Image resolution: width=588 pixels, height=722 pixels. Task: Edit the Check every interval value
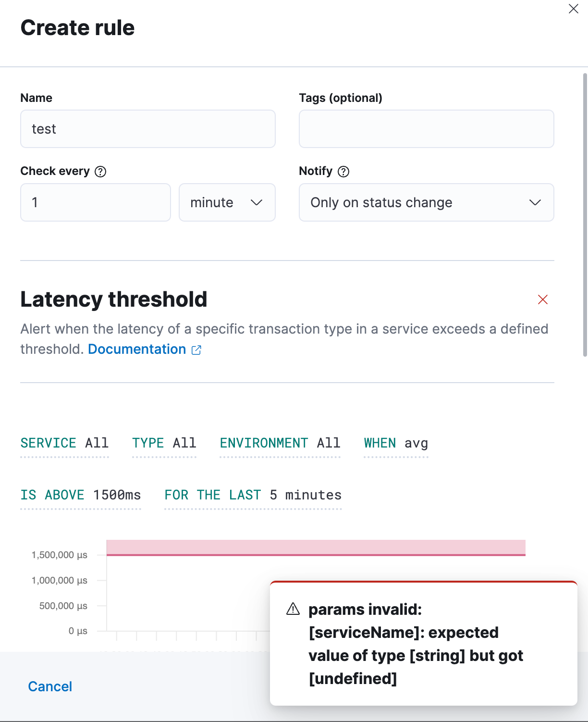95,202
